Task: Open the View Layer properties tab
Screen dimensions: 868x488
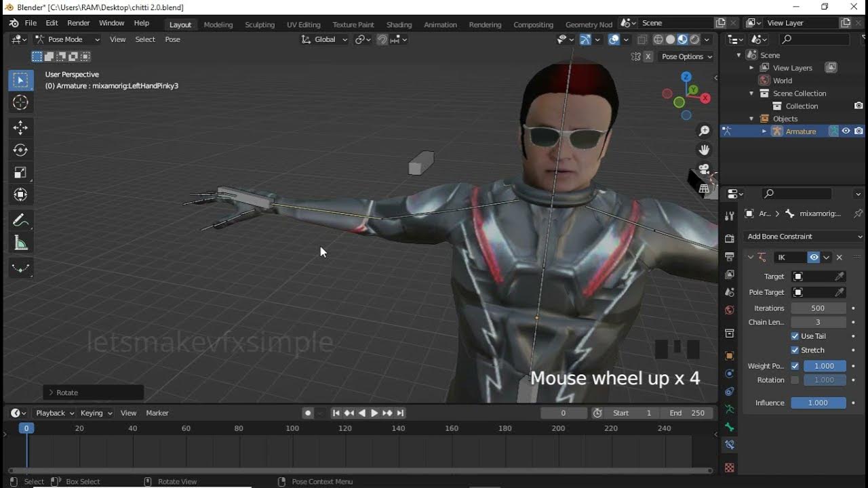Action: tap(730, 274)
